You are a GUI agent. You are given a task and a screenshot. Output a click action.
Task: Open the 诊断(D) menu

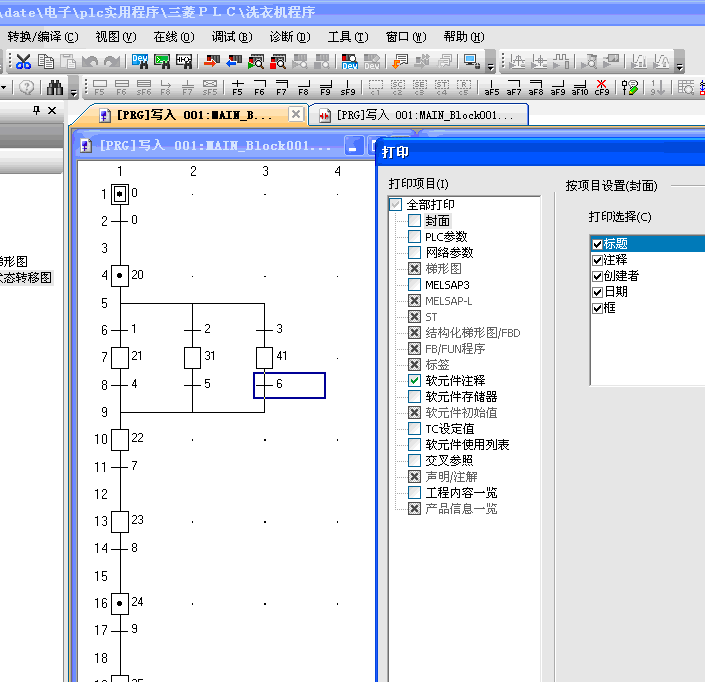click(289, 36)
